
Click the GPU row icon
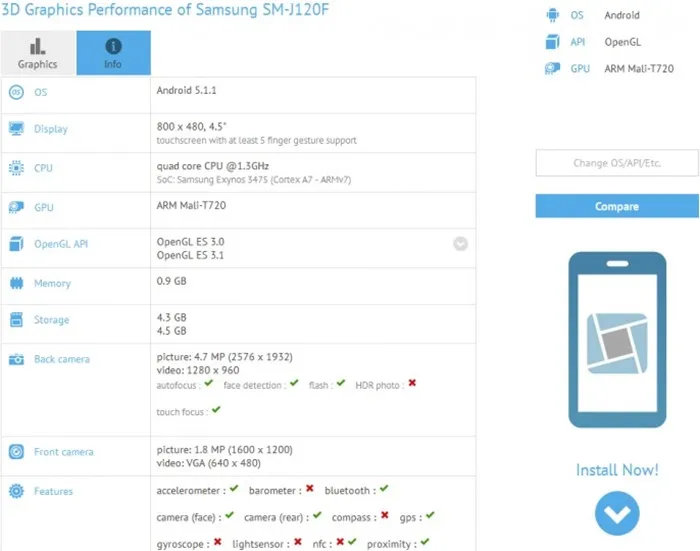point(17,207)
